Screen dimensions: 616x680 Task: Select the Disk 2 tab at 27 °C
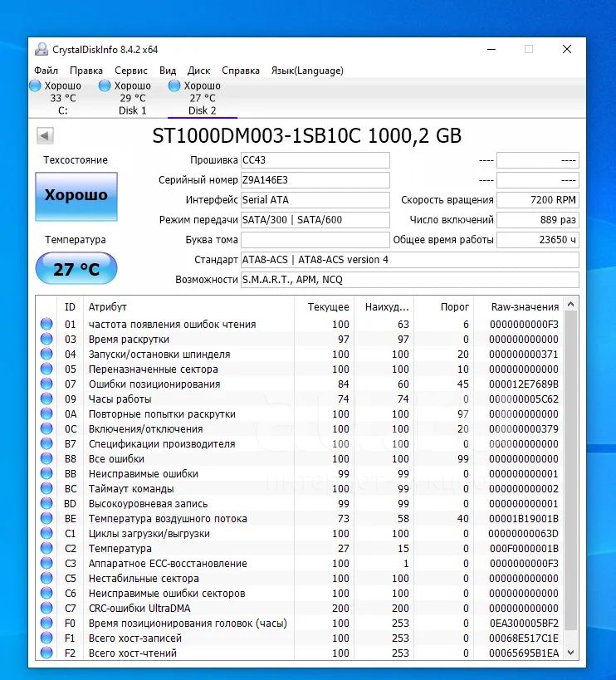[x=202, y=98]
